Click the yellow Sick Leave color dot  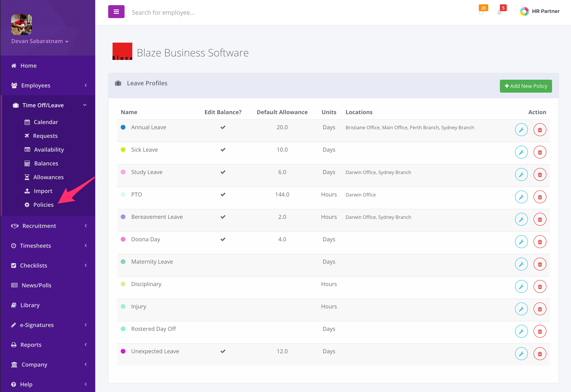pos(123,149)
